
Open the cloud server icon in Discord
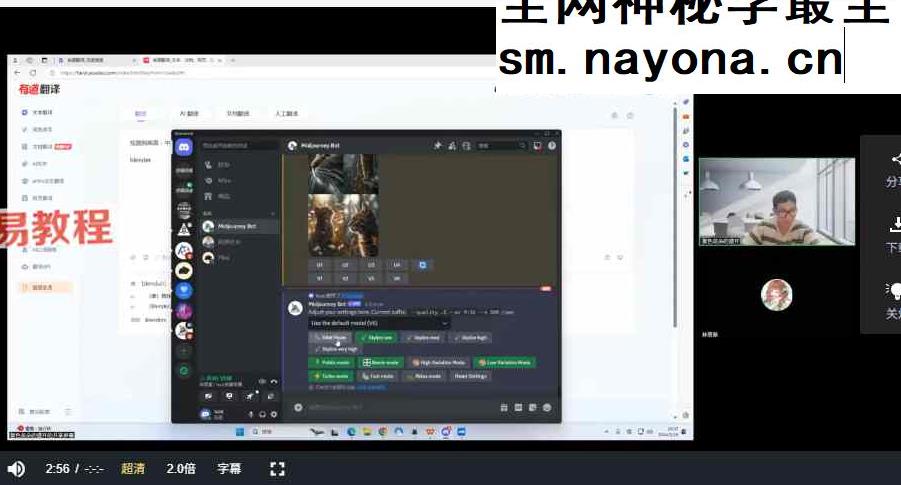(184, 270)
